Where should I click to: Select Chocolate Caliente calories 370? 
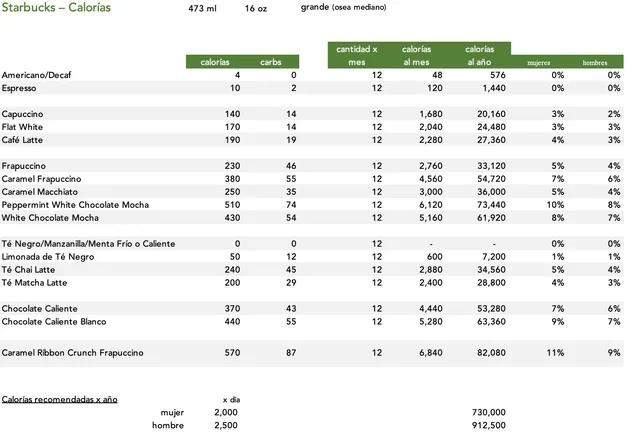click(x=232, y=309)
